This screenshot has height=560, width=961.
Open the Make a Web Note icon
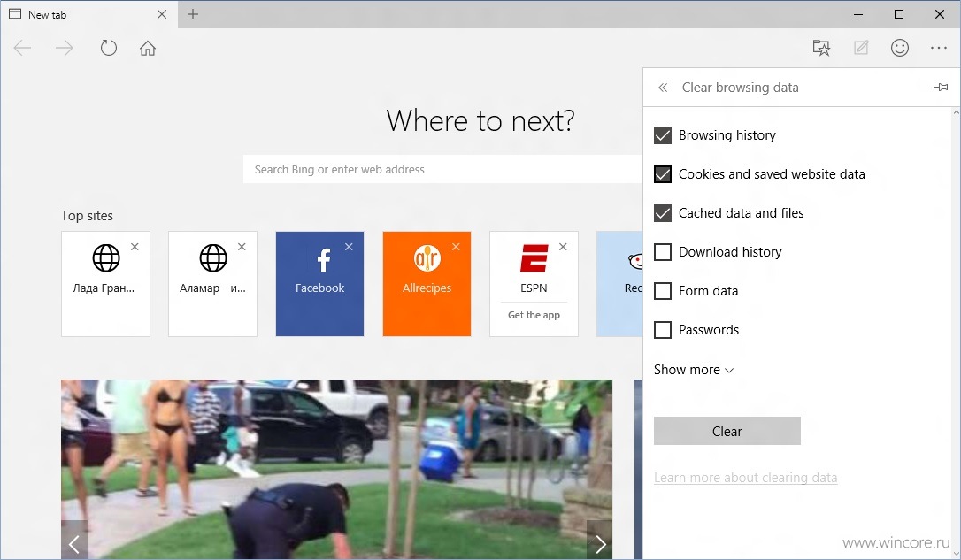[x=861, y=48]
